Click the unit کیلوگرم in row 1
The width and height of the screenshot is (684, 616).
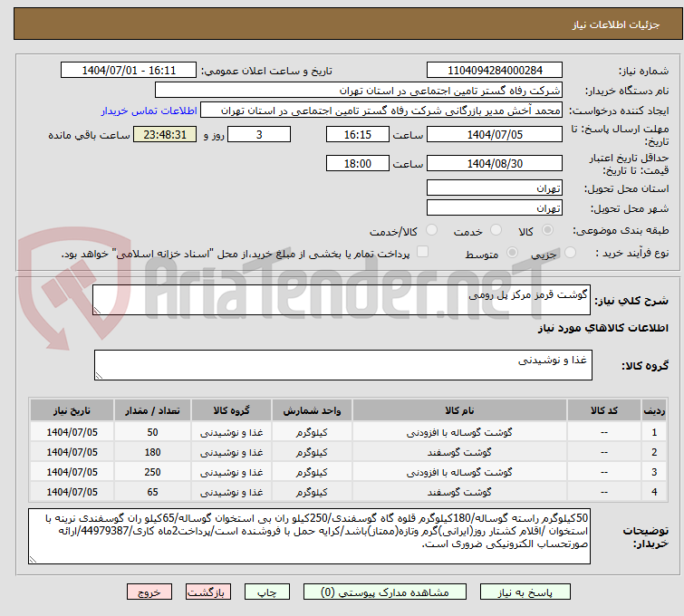coord(312,432)
